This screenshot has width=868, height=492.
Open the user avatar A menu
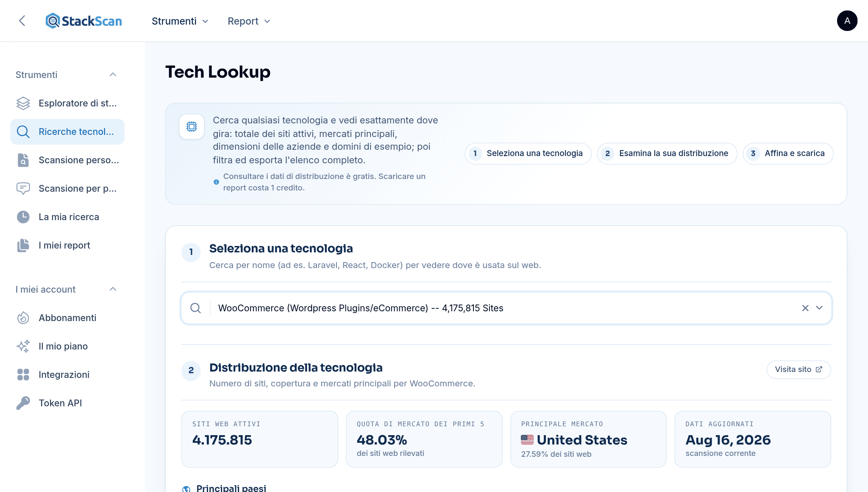[847, 21]
